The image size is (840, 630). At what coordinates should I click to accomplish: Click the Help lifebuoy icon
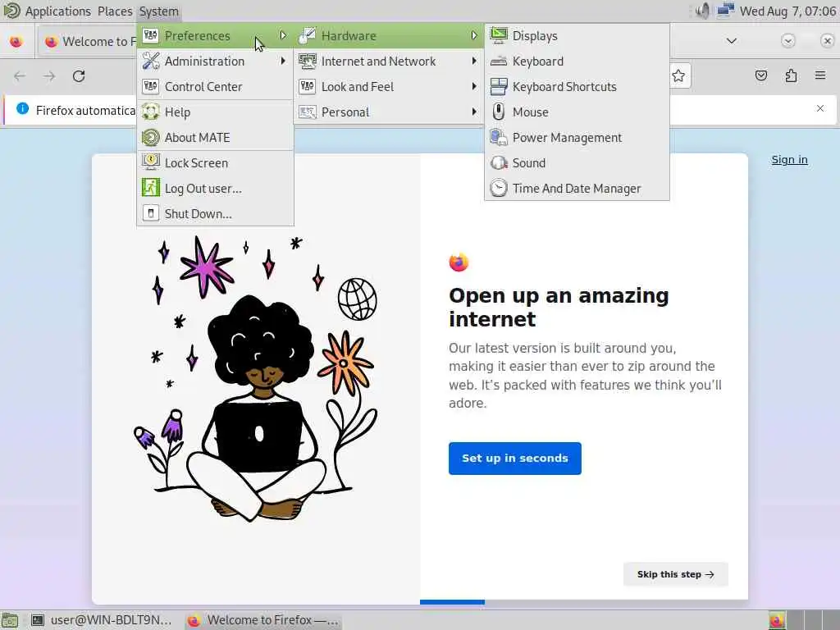click(x=151, y=112)
